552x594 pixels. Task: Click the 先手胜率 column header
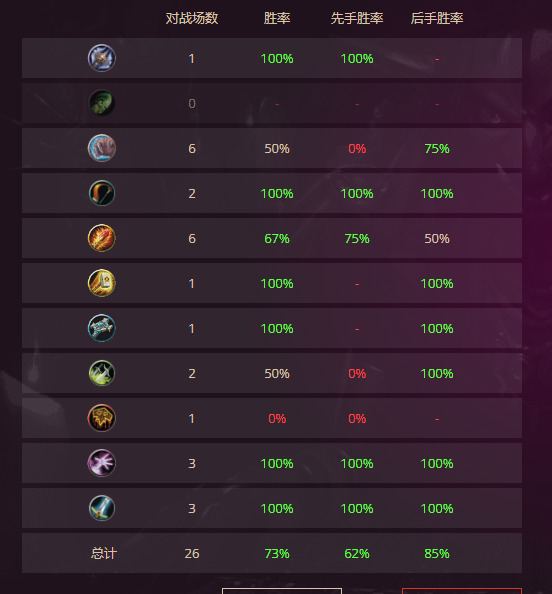pos(357,18)
